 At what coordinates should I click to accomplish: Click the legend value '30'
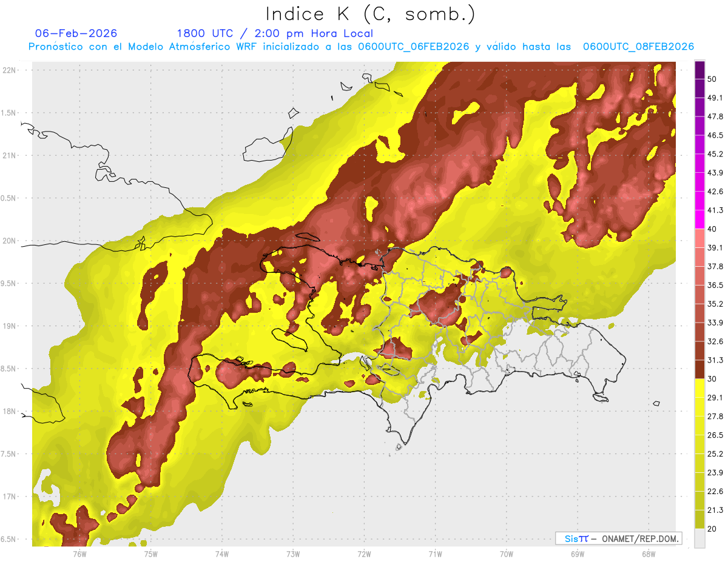coord(712,379)
